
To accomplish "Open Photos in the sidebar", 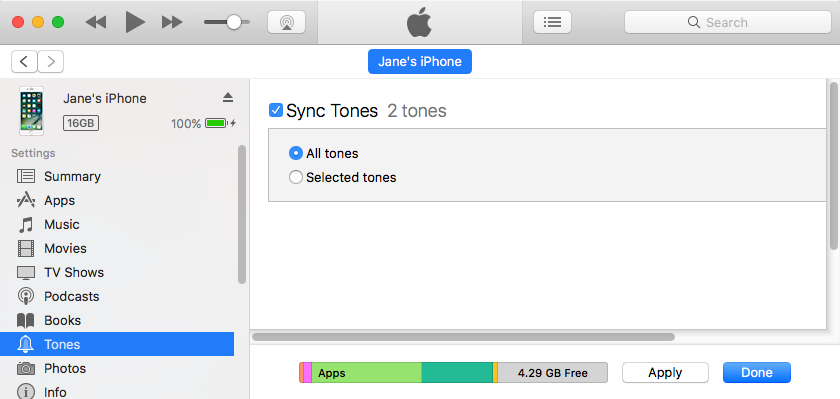I will (x=117, y=368).
